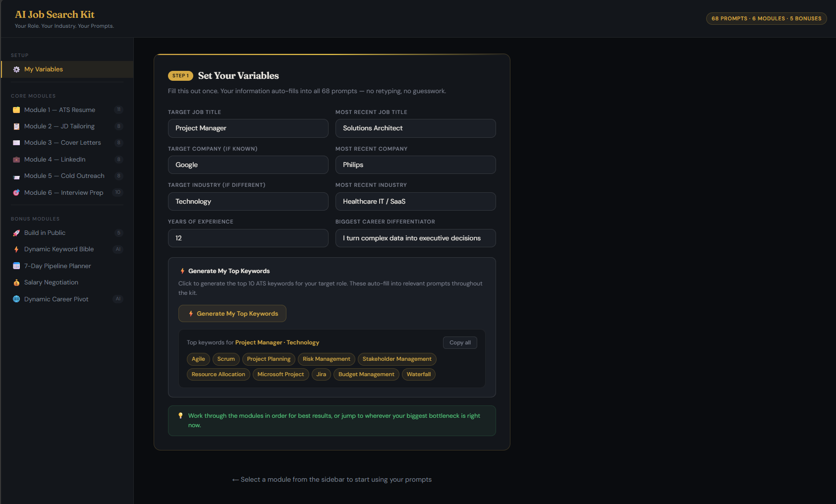Select the 7-Day Pipeline Planner
836x504 pixels.
[67, 266]
